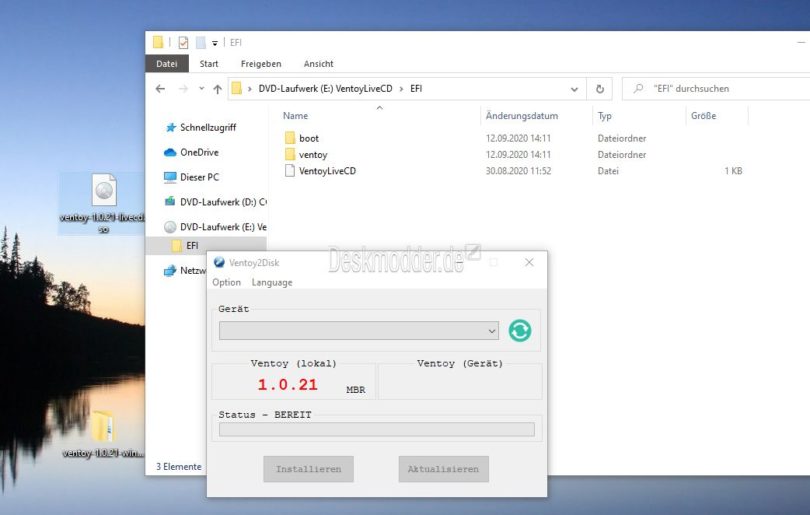
Task: Open the recent locations dropdown arrow
Action: click(201, 88)
